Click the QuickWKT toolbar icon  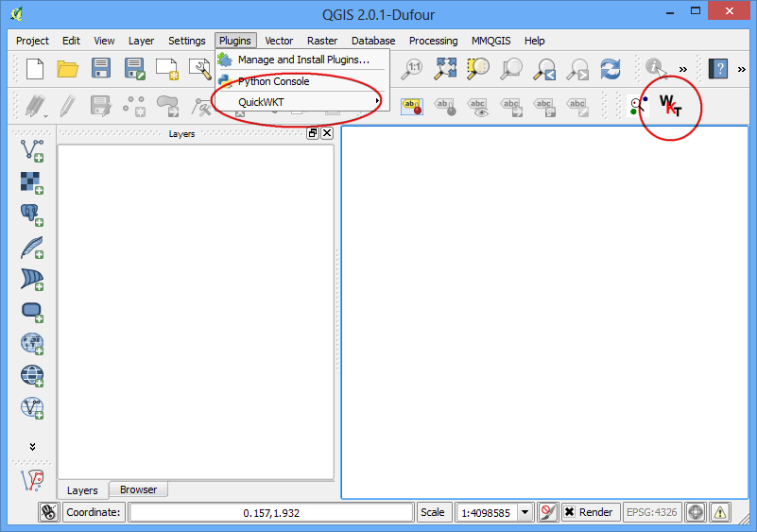pyautogui.click(x=670, y=106)
